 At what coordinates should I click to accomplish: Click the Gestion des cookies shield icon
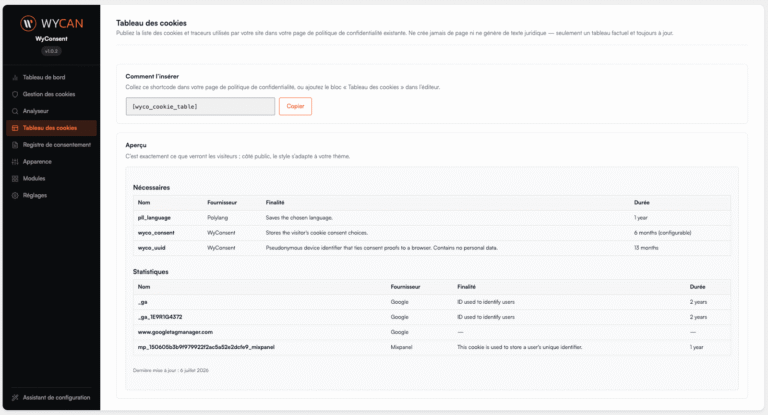15,94
